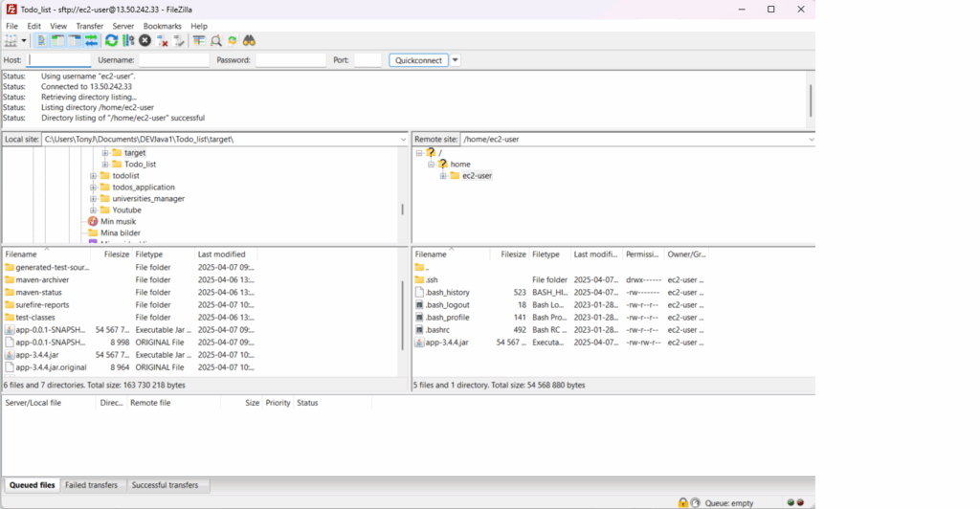Open the Transfer menu
Screen dimensions: 980x509
point(89,26)
